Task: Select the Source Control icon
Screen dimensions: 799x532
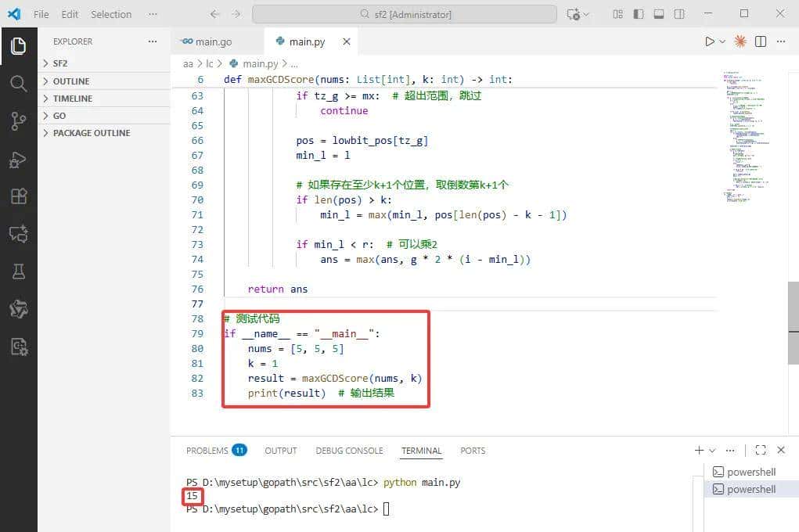Action: (x=19, y=120)
